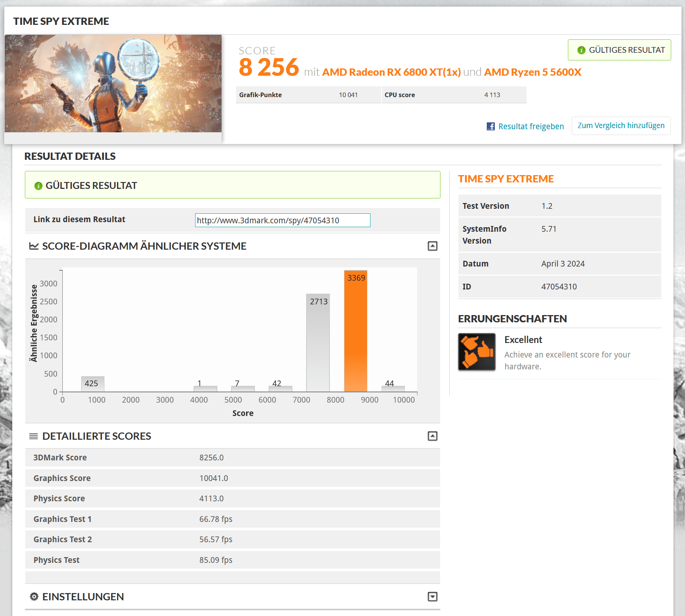The height and width of the screenshot is (616, 685).
Task: Click the Gültiges Resultat banner in details
Action: 233,185
